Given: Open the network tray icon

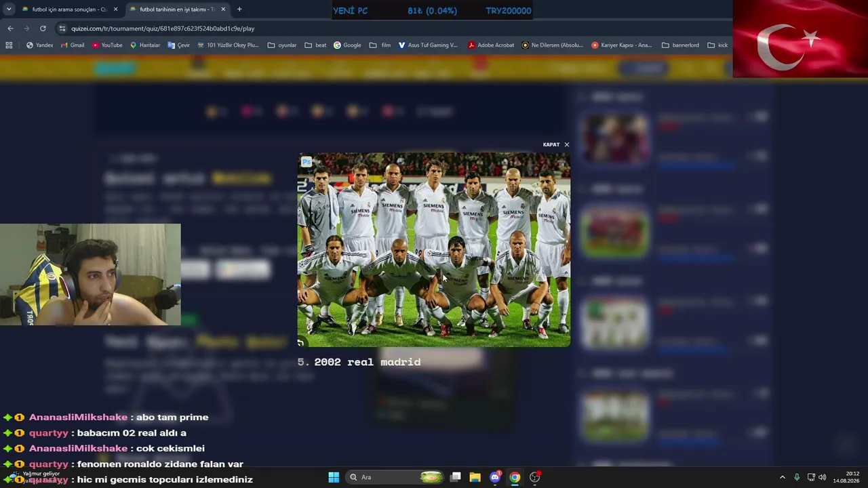Looking at the screenshot, I should (811, 477).
